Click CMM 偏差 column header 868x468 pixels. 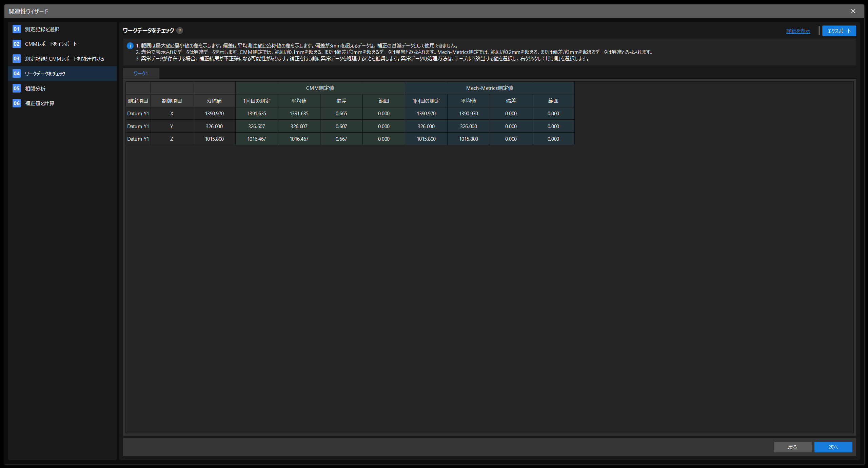341,101
